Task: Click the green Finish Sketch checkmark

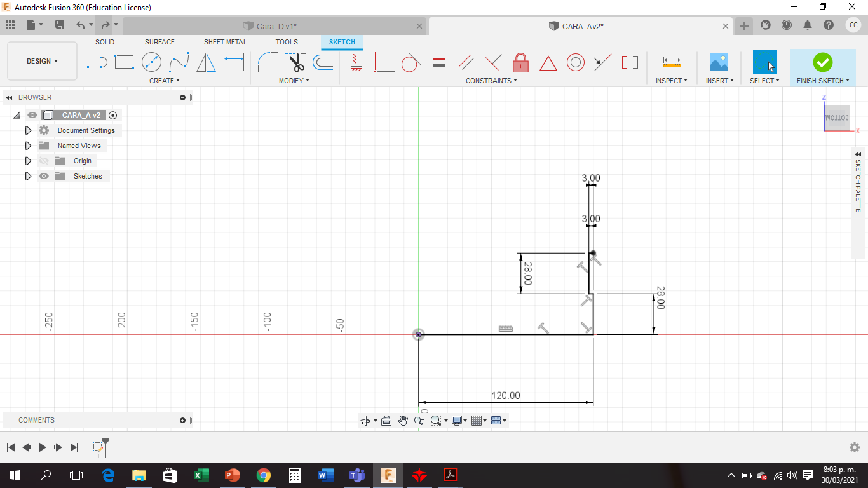Action: (x=822, y=62)
